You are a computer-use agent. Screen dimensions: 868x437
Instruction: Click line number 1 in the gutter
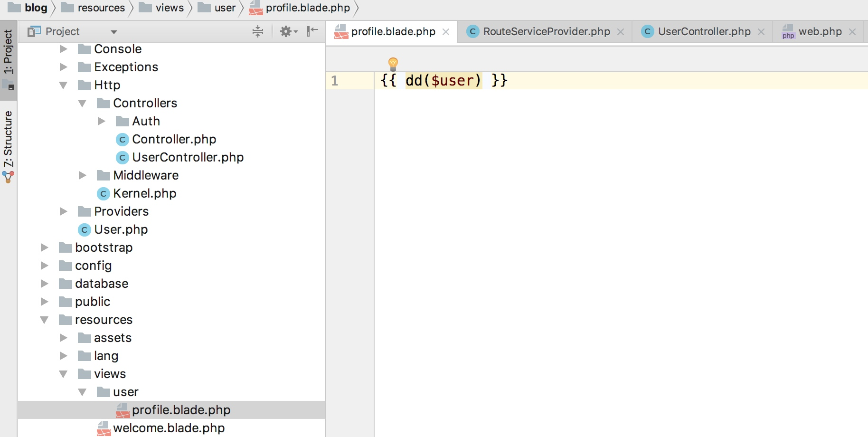pos(335,81)
